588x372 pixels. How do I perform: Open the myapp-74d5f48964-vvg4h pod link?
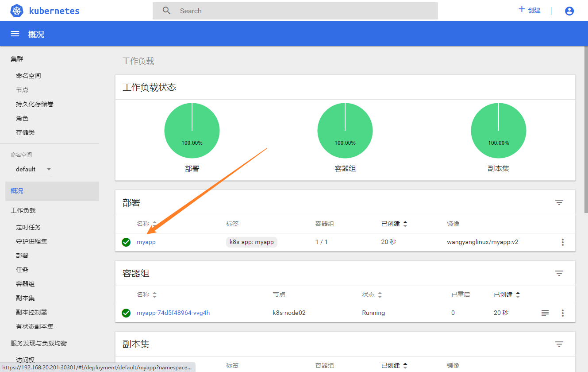[x=173, y=313]
